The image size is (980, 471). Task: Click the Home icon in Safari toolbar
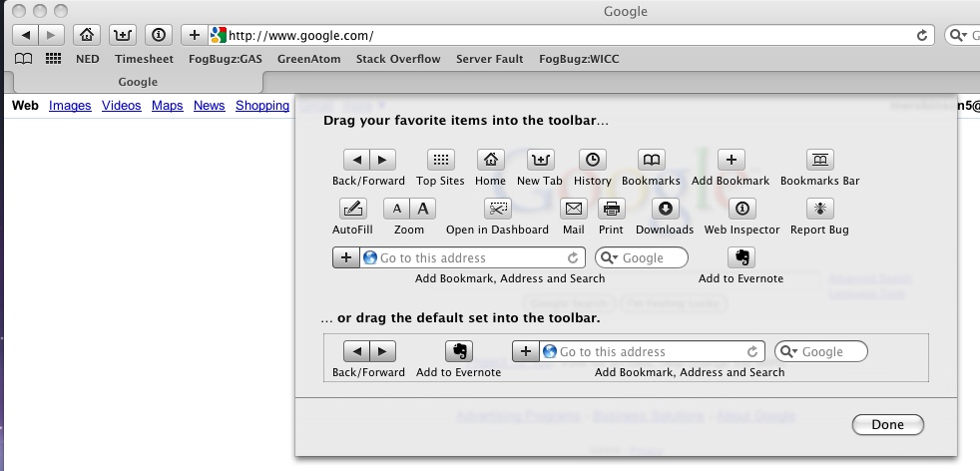tap(87, 35)
